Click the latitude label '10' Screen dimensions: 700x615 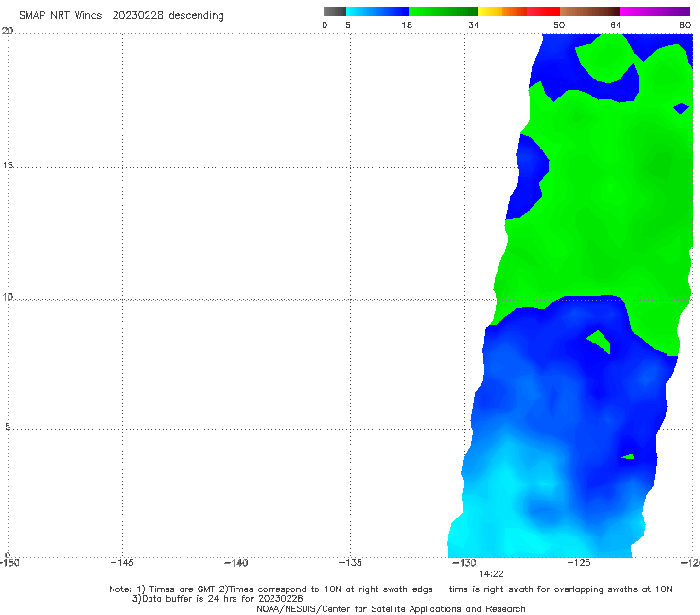8,297
